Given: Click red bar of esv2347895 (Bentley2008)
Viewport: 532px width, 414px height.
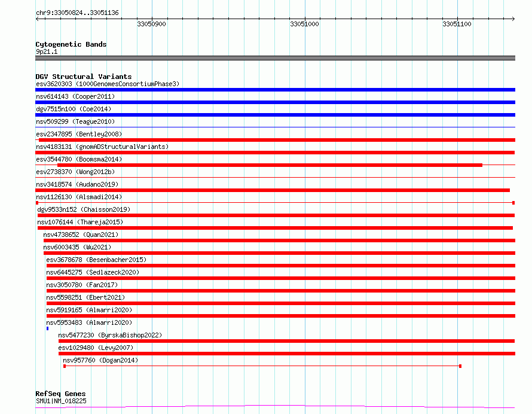Looking at the screenshot, I should coord(277,140).
